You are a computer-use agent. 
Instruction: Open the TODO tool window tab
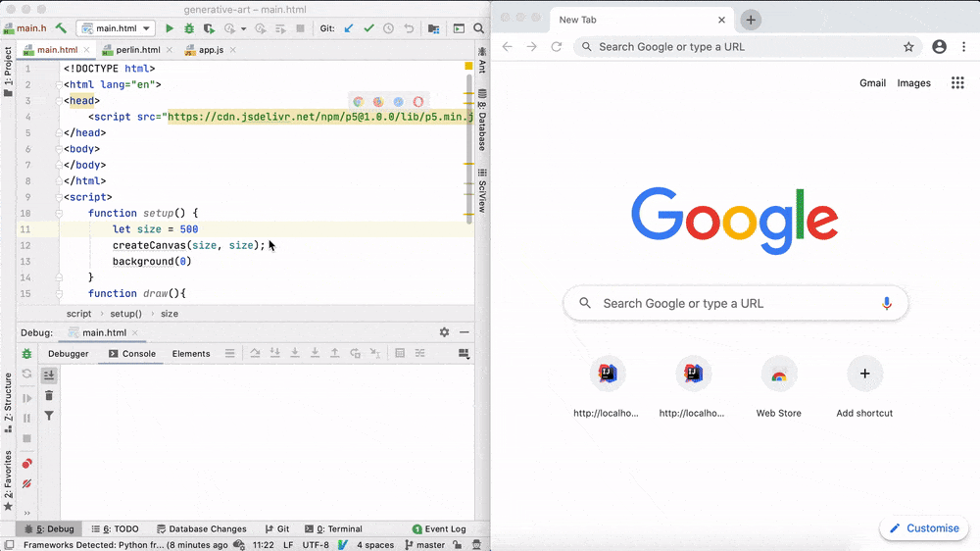pos(115,528)
